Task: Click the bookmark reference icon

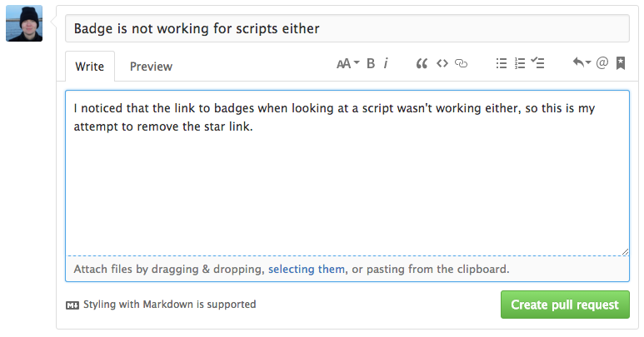Action: 621,63
